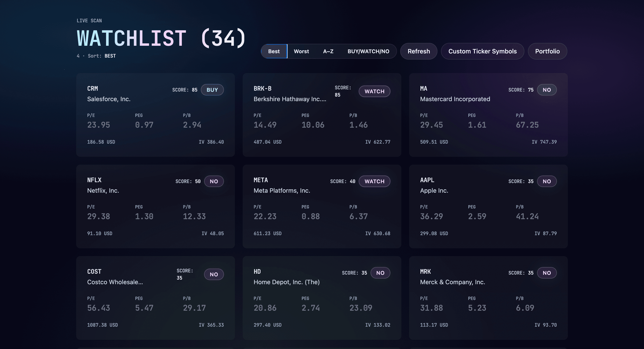This screenshot has width=644, height=349.
Task: Click NFLX intrinsic value IV 48.05
Action: (x=213, y=233)
